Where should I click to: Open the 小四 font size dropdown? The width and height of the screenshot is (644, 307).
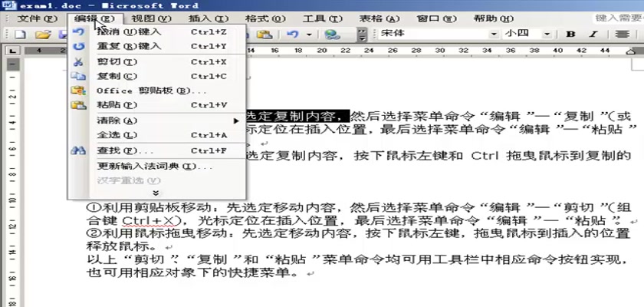547,34
